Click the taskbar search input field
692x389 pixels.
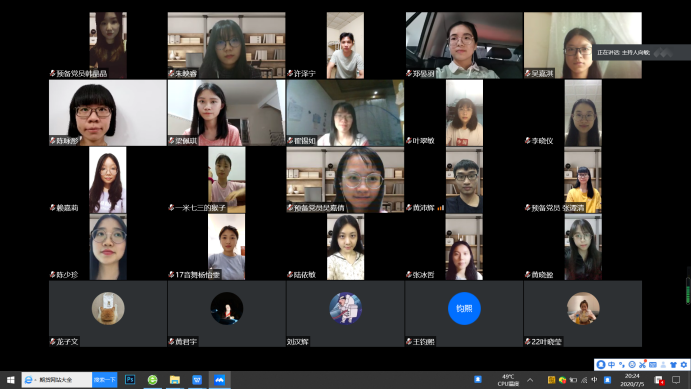pos(57,380)
